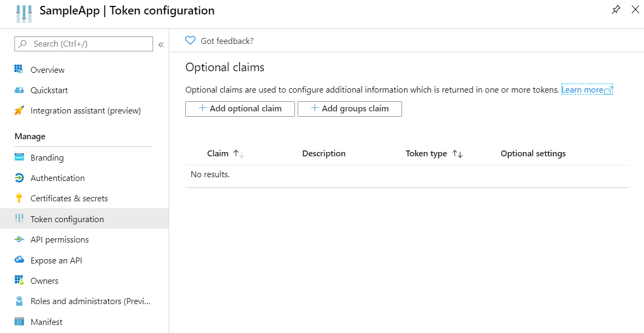The width and height of the screenshot is (644, 333).
Task: Select the Branding icon in sidebar
Action: pos(20,157)
